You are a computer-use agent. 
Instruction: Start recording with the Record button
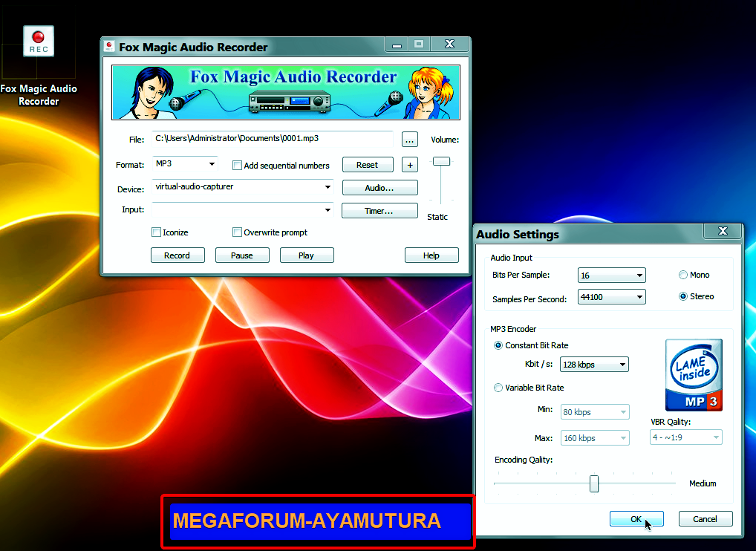pos(177,255)
